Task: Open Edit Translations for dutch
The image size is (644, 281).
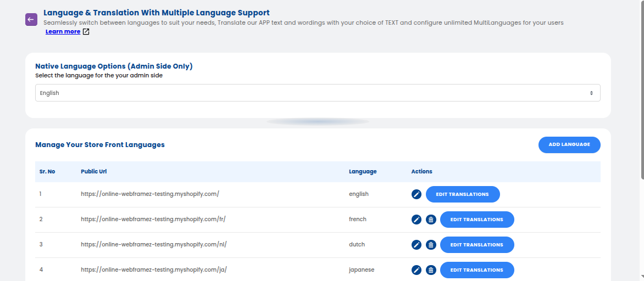Action: [476, 245]
